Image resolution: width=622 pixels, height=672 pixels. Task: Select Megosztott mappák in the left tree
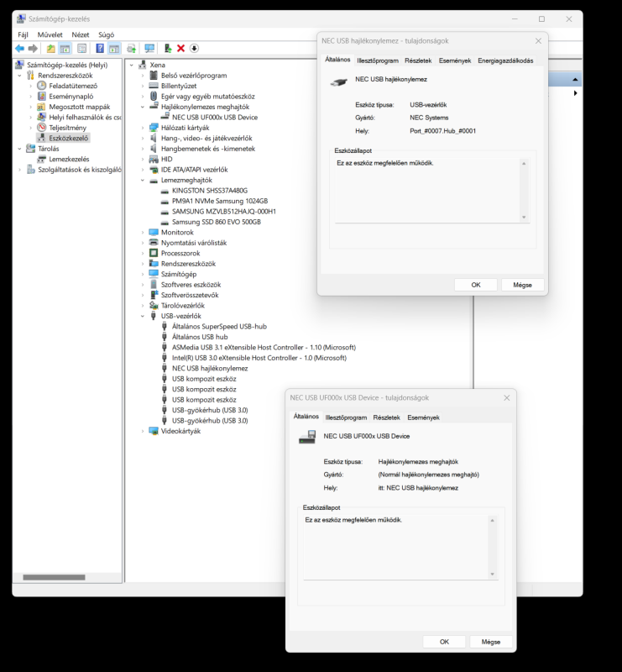click(x=79, y=107)
